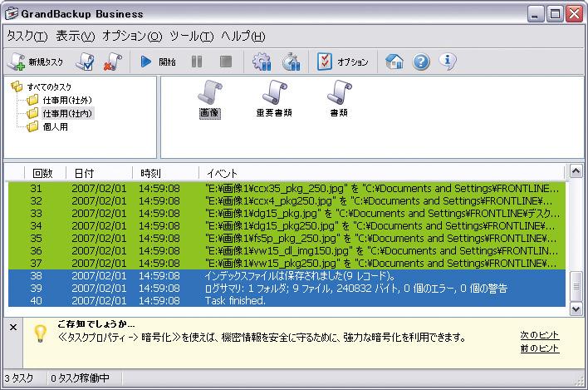This screenshot has width=588, height=390.
Task: Click the 0 タスク稼働中 status bar entry
Action: [x=80, y=378]
